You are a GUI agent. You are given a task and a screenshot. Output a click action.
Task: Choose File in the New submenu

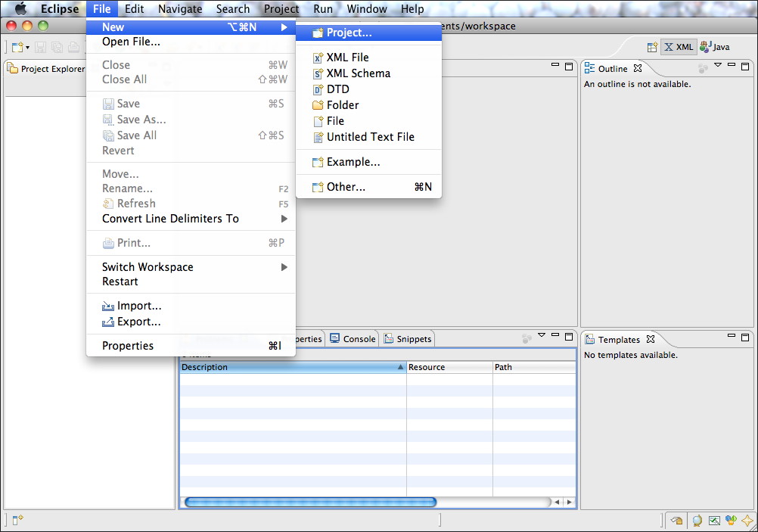tap(369, 121)
